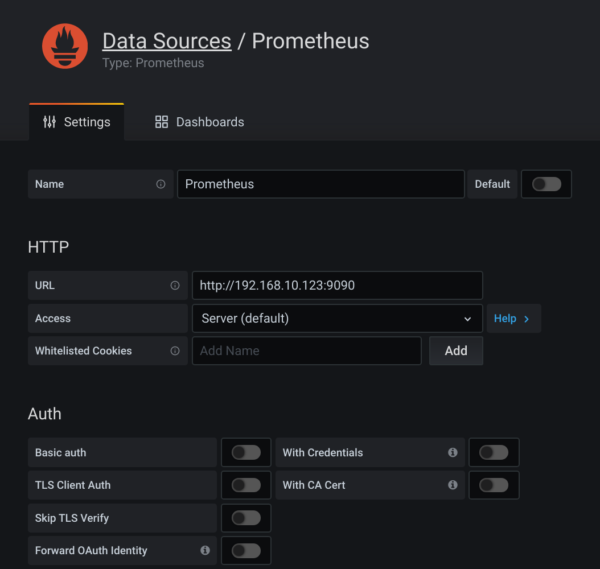Open the Access Server (default) dropdown

[x=337, y=318]
